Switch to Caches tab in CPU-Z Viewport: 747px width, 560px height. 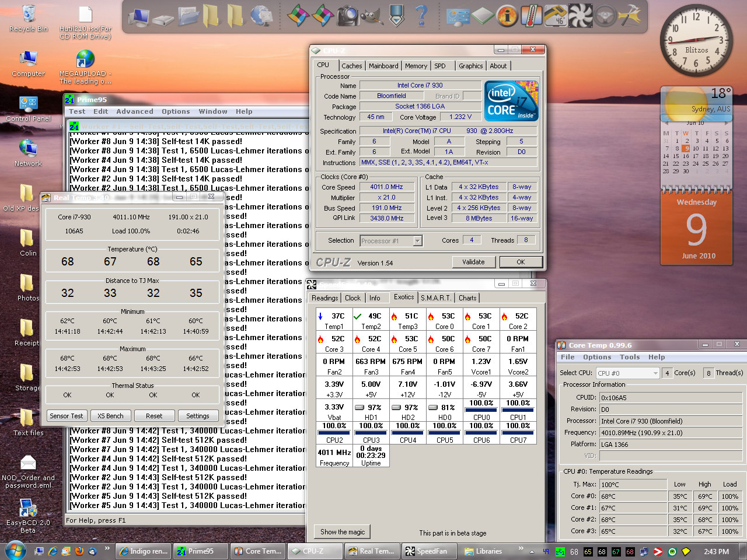[x=352, y=66]
